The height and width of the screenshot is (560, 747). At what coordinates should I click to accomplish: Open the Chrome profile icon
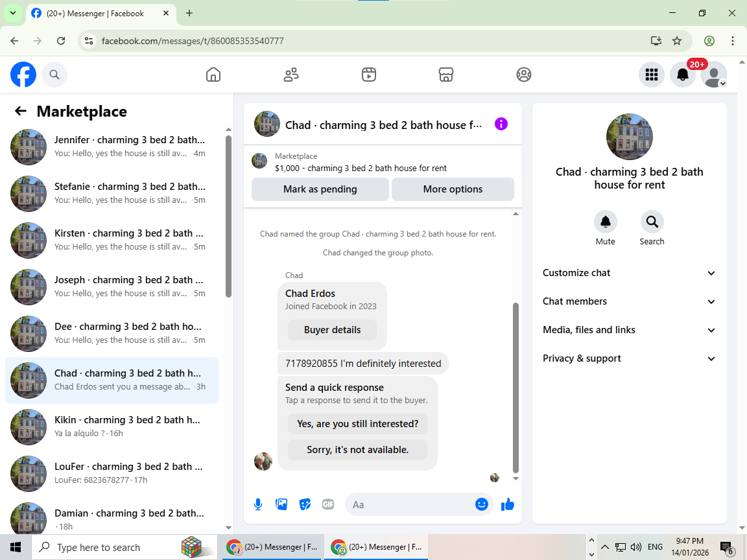[x=709, y=41]
